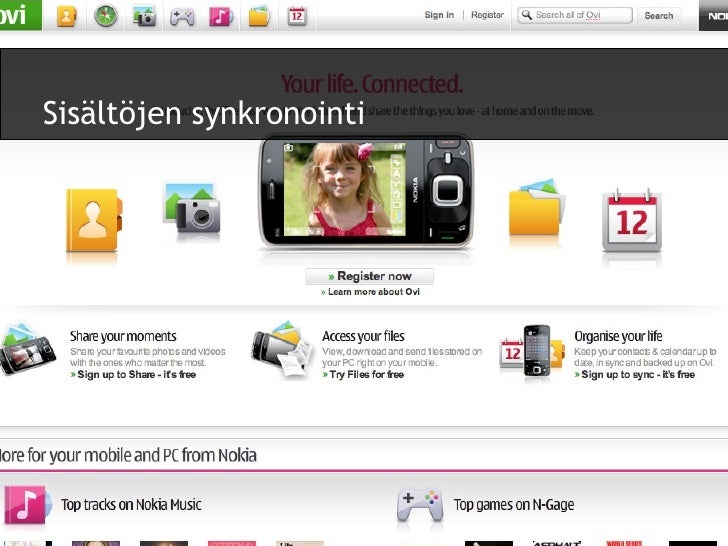The height and width of the screenshot is (546, 728).
Task: Open Top tracks on Nokia Music
Action: click(x=131, y=505)
